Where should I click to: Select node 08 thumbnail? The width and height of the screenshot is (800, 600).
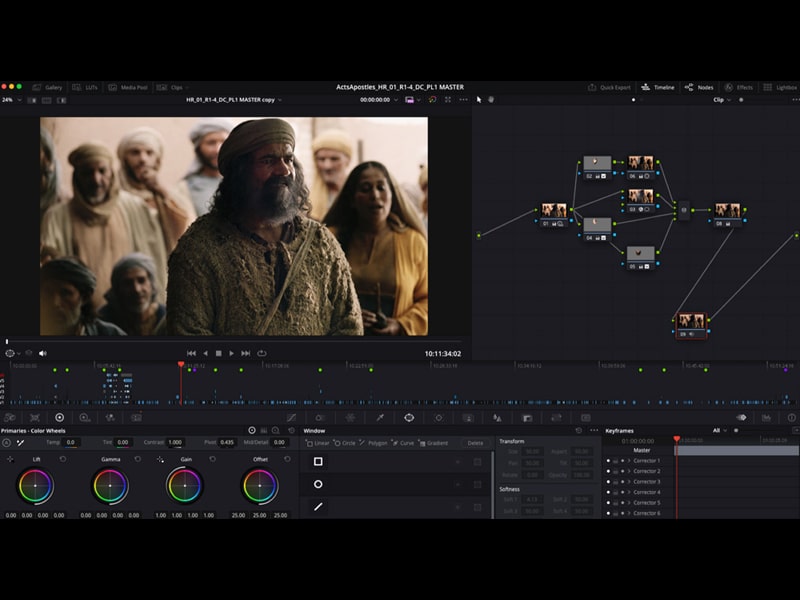pos(727,210)
